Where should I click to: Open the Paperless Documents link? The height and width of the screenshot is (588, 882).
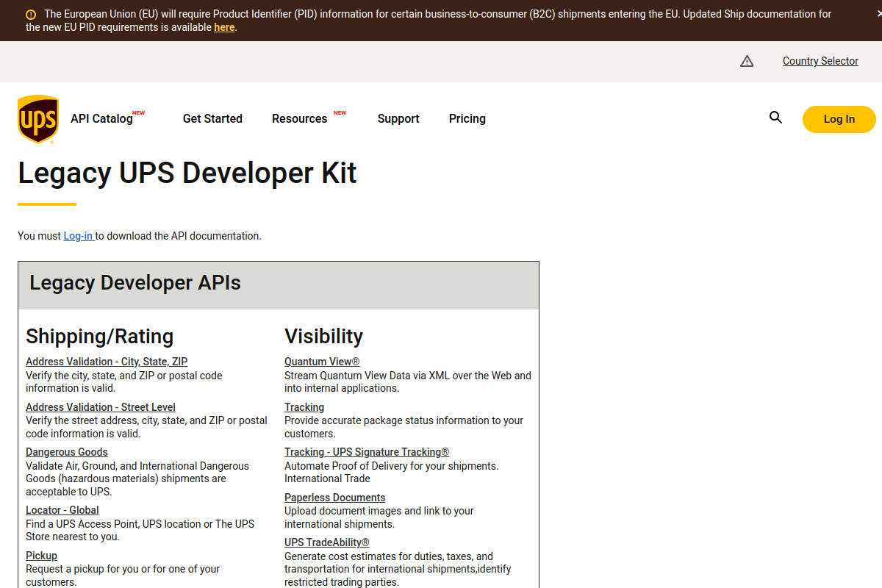tap(335, 498)
